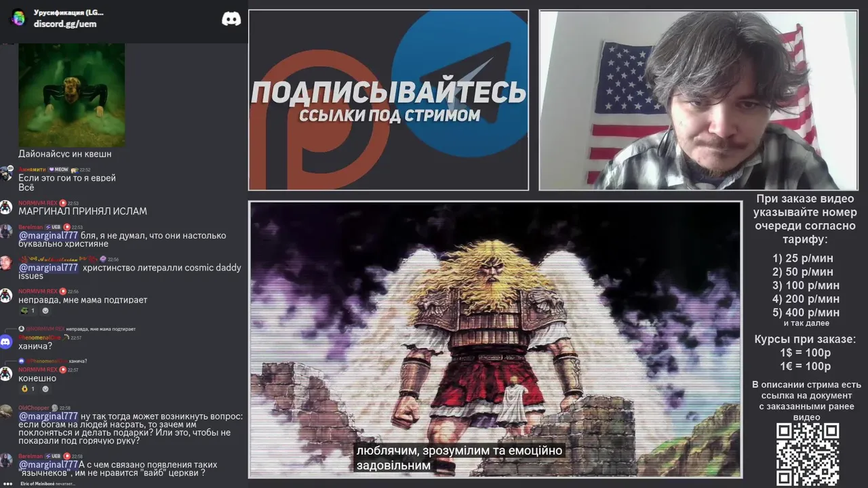The width and height of the screenshot is (868, 488).
Task: Select the price row 3) 100 р/мин
Action: 806,285
